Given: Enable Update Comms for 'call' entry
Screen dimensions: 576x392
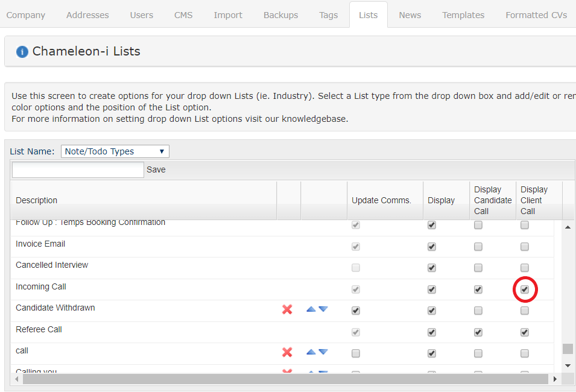Looking at the screenshot, I should tap(356, 353).
